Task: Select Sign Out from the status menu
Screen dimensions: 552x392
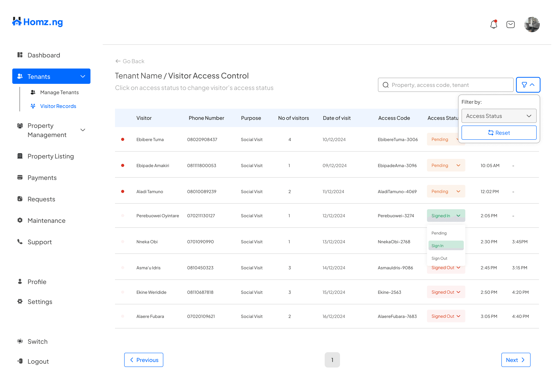Action: [x=439, y=258]
